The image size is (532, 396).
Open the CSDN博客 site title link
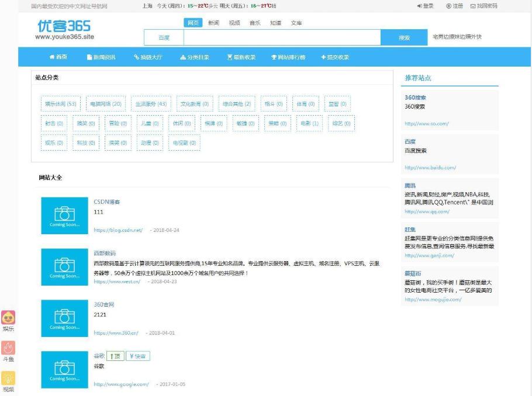[107, 202]
